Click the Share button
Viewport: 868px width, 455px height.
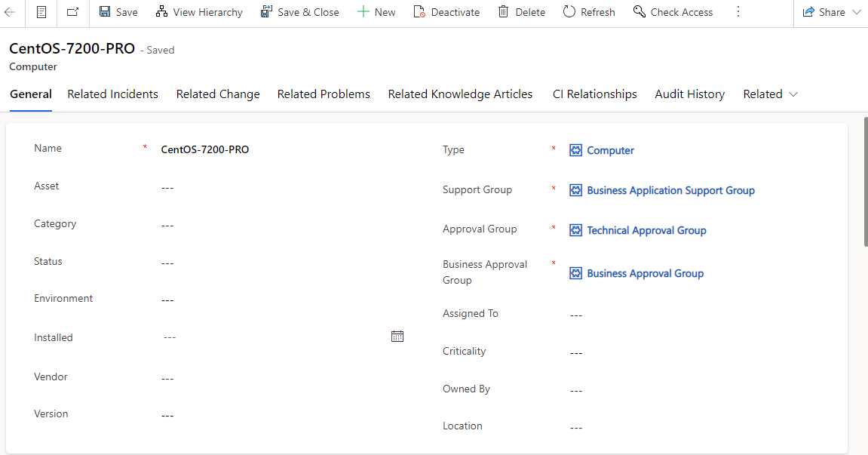tap(824, 11)
